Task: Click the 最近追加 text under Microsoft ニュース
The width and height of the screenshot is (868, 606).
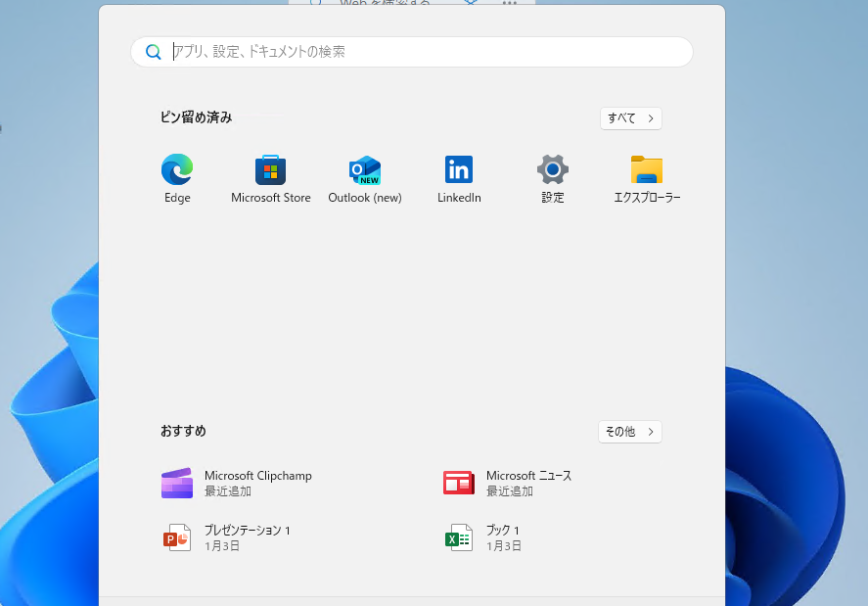Action: pyautogui.click(x=509, y=491)
